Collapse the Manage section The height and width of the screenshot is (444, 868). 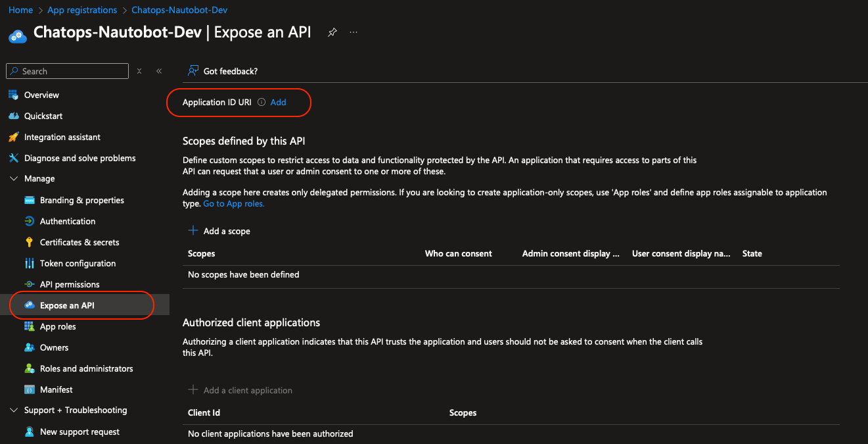coord(14,178)
